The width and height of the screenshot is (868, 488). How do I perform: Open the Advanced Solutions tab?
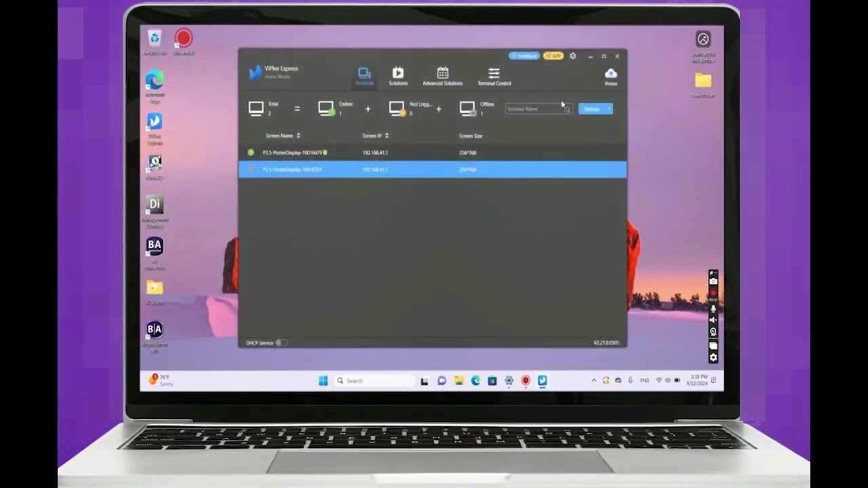(442, 76)
